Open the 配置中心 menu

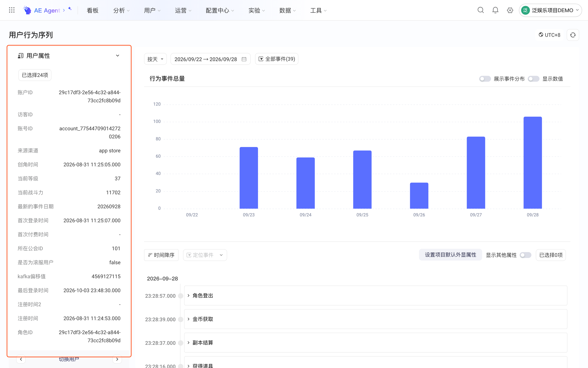220,10
